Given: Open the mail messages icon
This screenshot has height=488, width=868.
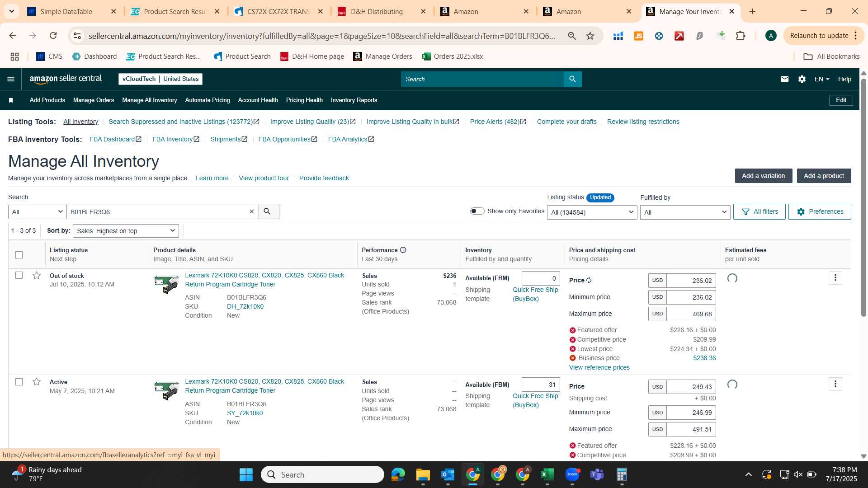Looking at the screenshot, I should (x=784, y=79).
